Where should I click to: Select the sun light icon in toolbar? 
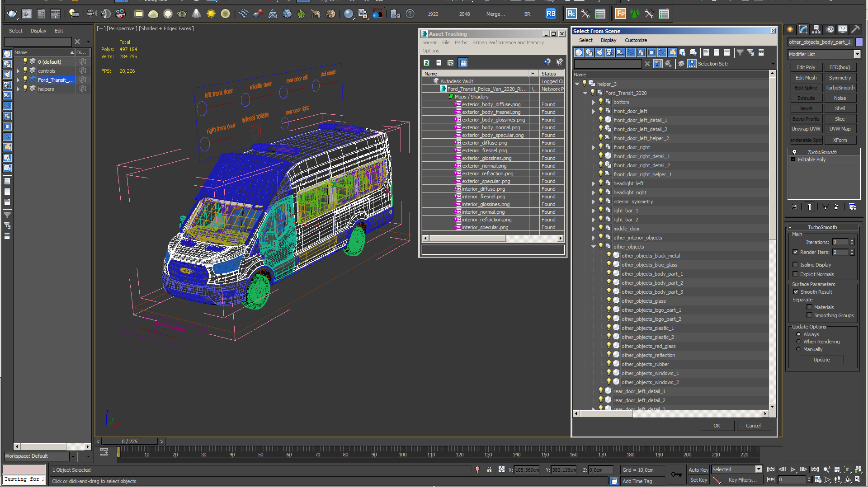coord(211,14)
